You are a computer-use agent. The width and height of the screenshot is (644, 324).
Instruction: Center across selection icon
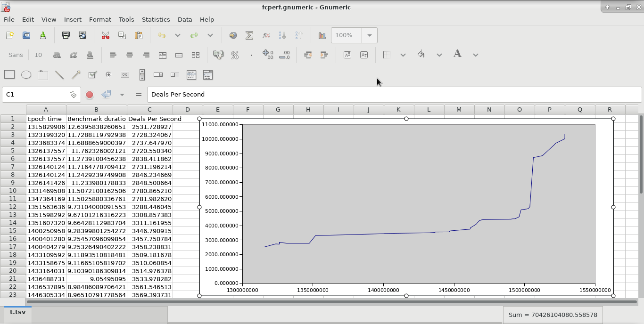coord(162,55)
